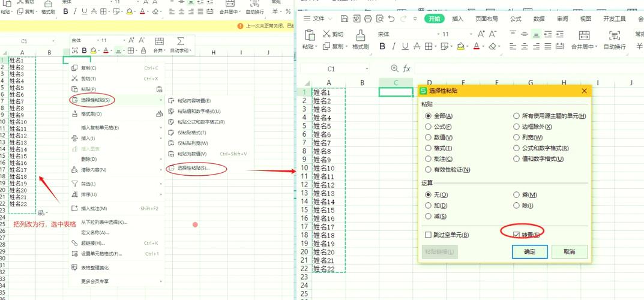This screenshot has width=644, height=300.
Task: Select cell 姓名10 in right window
Action: [x=329, y=168]
